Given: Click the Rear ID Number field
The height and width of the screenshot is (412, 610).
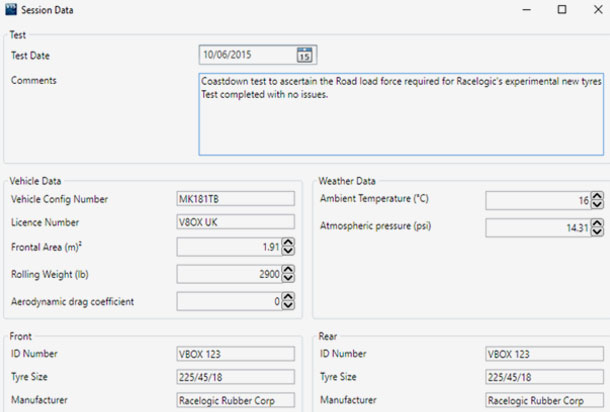Looking at the screenshot, I should (x=544, y=354).
